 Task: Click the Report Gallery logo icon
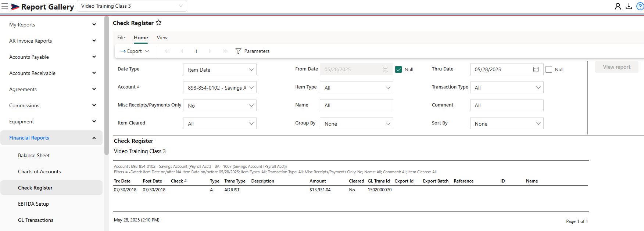(15, 7)
